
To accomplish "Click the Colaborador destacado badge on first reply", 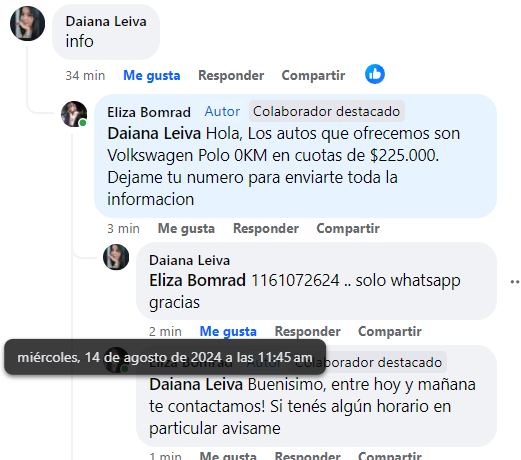I will [327, 111].
